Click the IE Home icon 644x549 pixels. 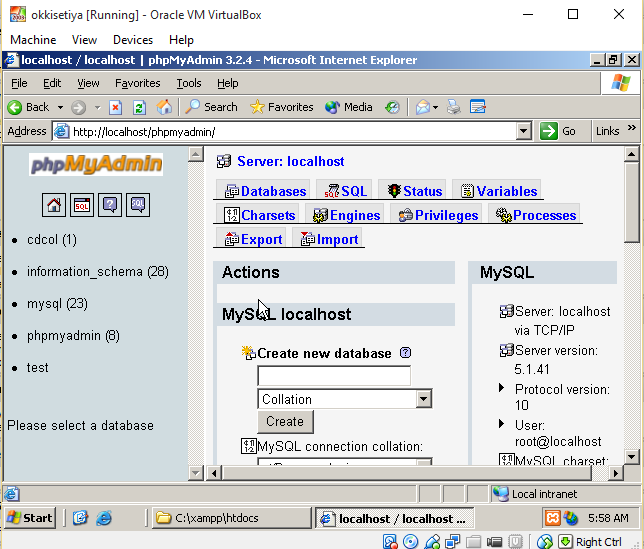(x=164, y=108)
